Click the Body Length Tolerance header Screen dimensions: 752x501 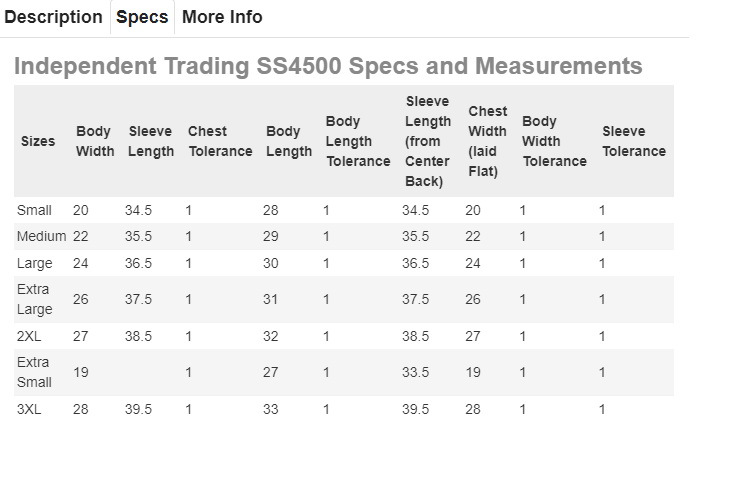[x=358, y=141]
